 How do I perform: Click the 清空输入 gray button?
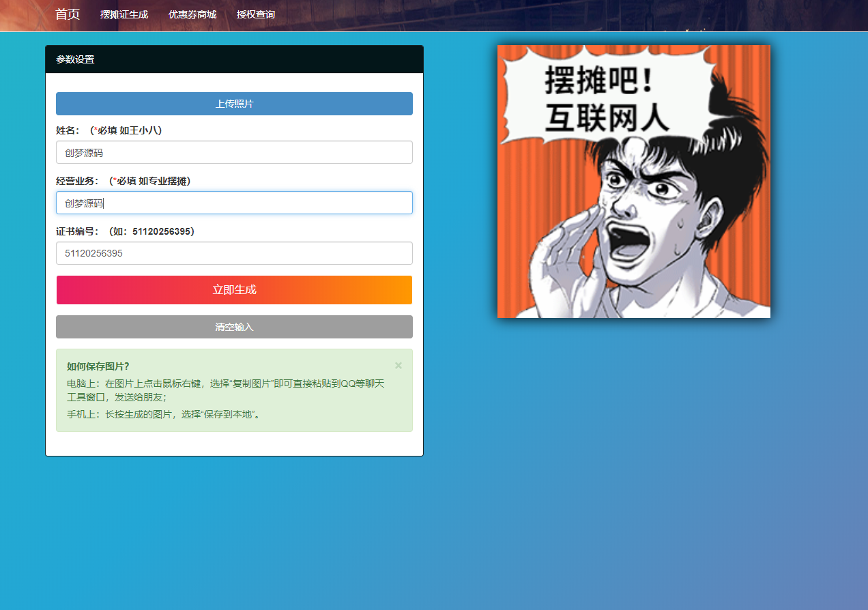[234, 327]
